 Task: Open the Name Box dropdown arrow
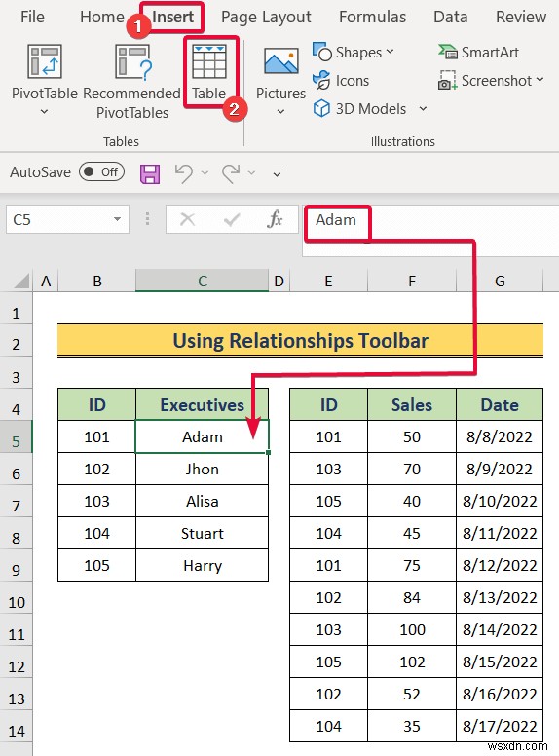[117, 219]
